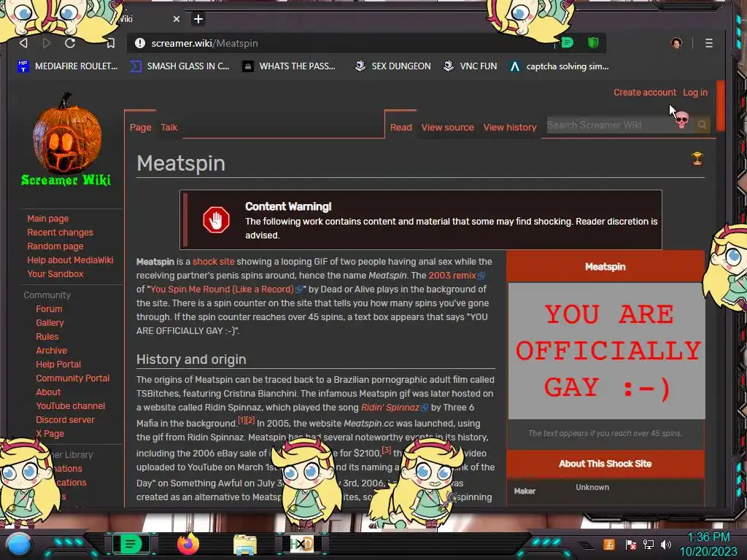Open the flag notification tray icon
This screenshot has width=747, height=560.
631,544
